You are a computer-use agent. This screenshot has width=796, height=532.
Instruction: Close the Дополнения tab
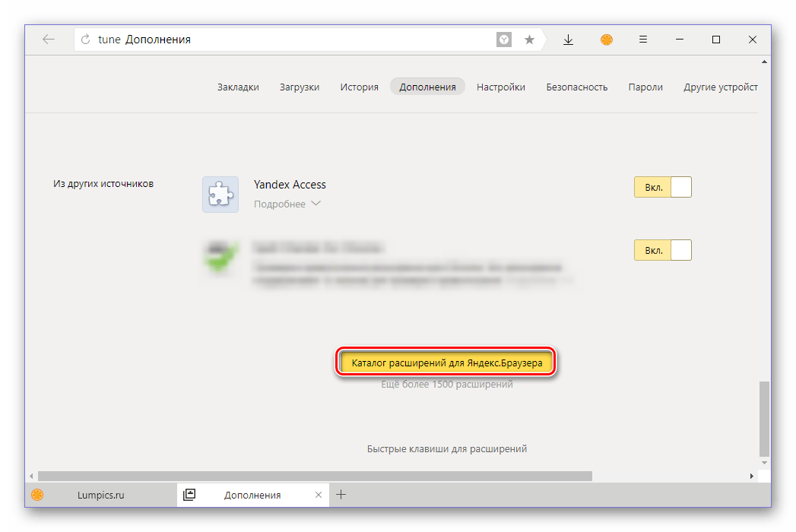[x=319, y=495]
